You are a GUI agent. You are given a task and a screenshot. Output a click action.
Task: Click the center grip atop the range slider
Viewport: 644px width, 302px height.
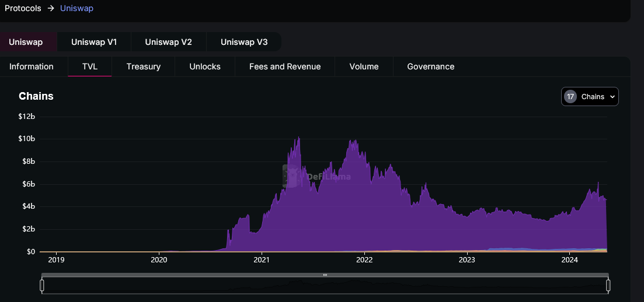click(325, 275)
